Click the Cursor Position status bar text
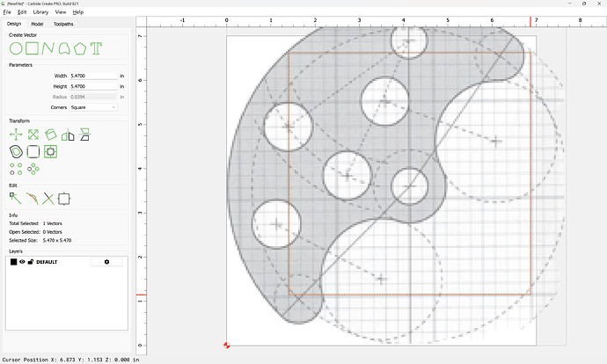Image resolution: width=607 pixels, height=364 pixels. 71,360
